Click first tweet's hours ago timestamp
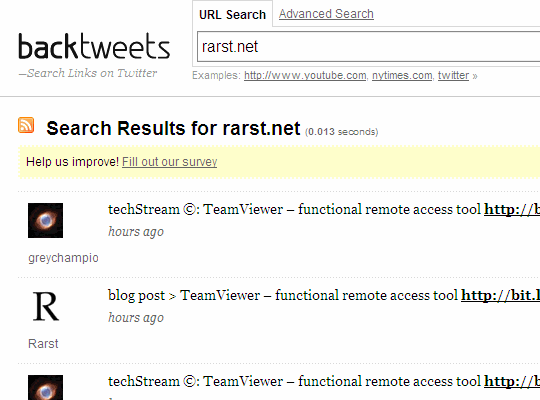The image size is (540, 400). [136, 232]
